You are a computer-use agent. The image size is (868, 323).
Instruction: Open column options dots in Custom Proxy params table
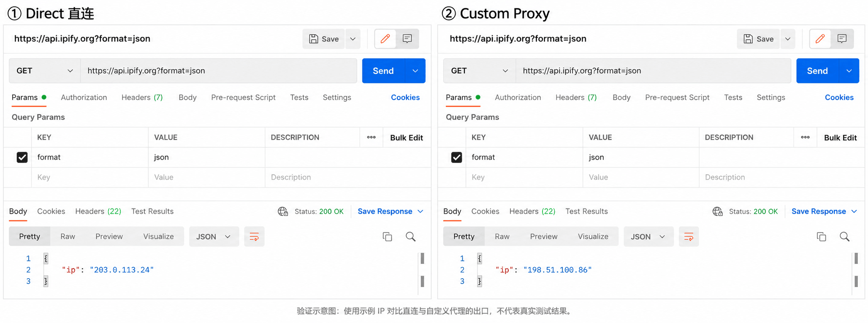pyautogui.click(x=805, y=137)
